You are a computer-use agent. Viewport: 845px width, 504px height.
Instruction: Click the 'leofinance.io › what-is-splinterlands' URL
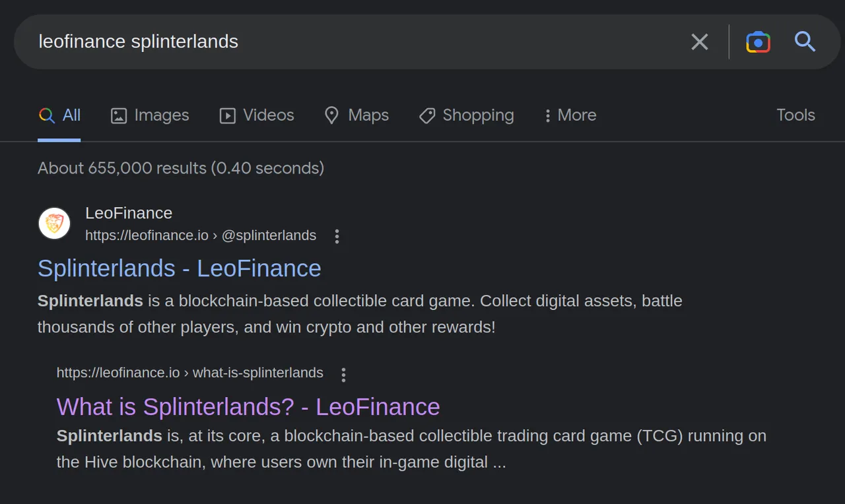[190, 373]
